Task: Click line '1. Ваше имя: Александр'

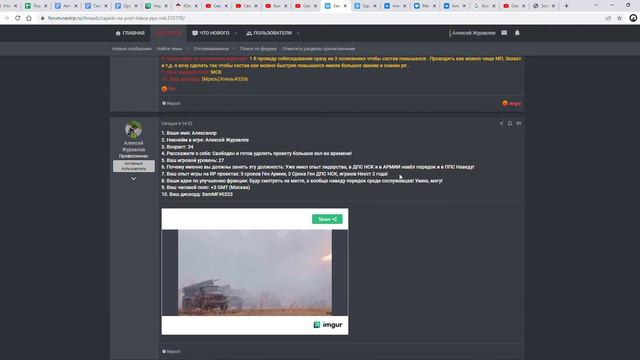Action: [x=189, y=133]
